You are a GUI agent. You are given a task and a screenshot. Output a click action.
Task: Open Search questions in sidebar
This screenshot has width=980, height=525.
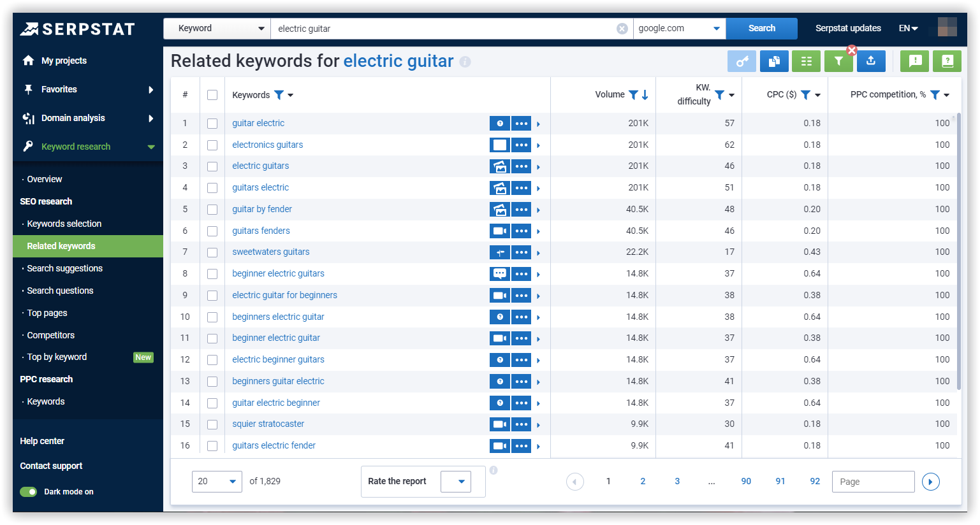tap(60, 291)
